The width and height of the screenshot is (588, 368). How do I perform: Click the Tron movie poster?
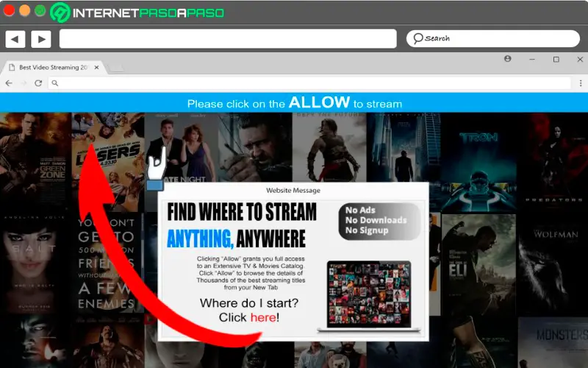(479, 162)
